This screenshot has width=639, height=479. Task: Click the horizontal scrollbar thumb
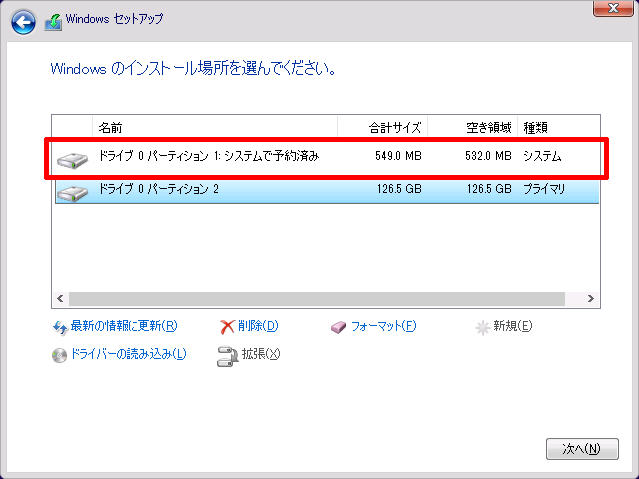[x=317, y=298]
